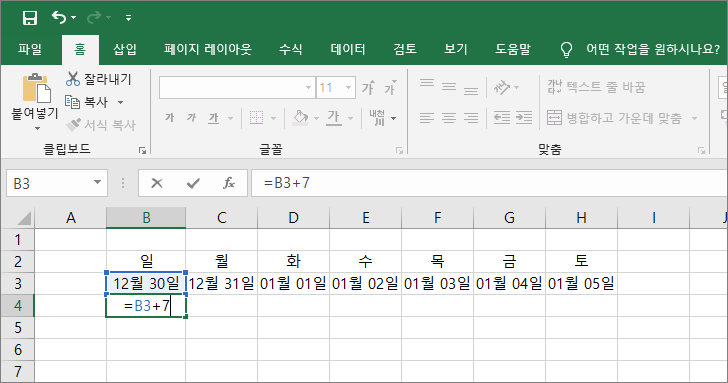
Task: Click the decrease font size icon
Action: [390, 87]
